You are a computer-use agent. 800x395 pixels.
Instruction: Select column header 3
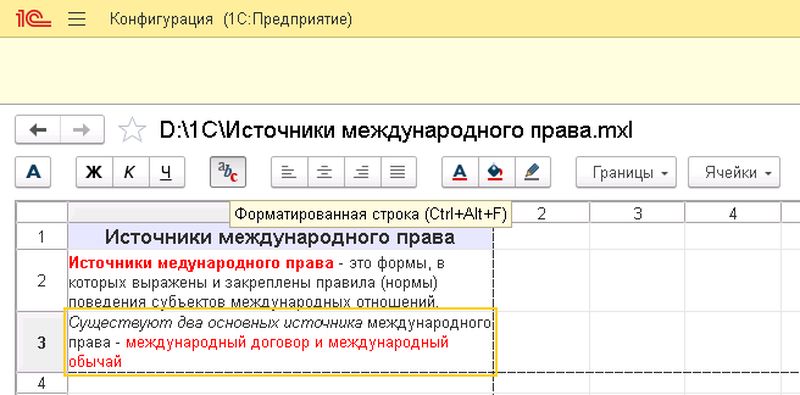(x=637, y=213)
